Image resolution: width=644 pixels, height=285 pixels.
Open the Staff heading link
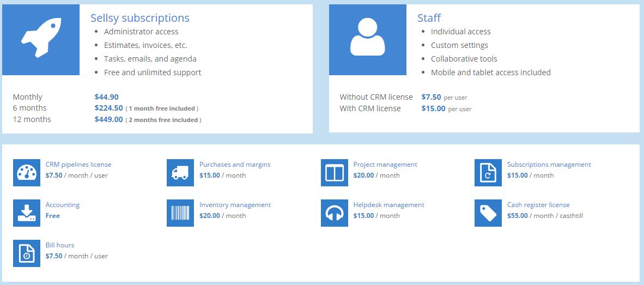point(429,18)
